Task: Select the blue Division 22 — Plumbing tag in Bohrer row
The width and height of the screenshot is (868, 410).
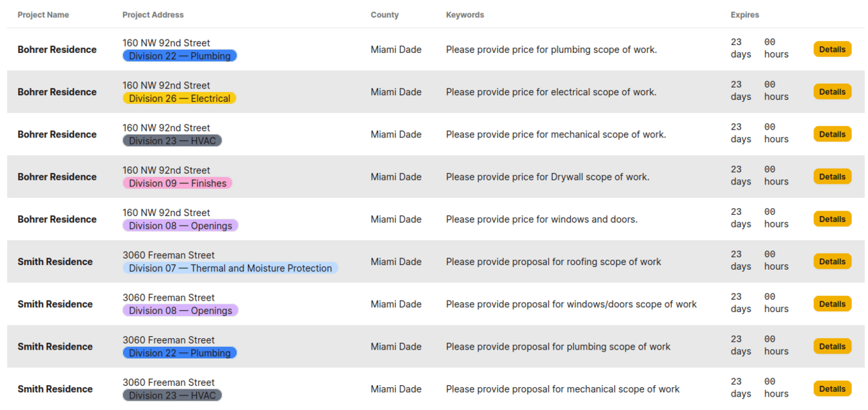Action: point(179,56)
